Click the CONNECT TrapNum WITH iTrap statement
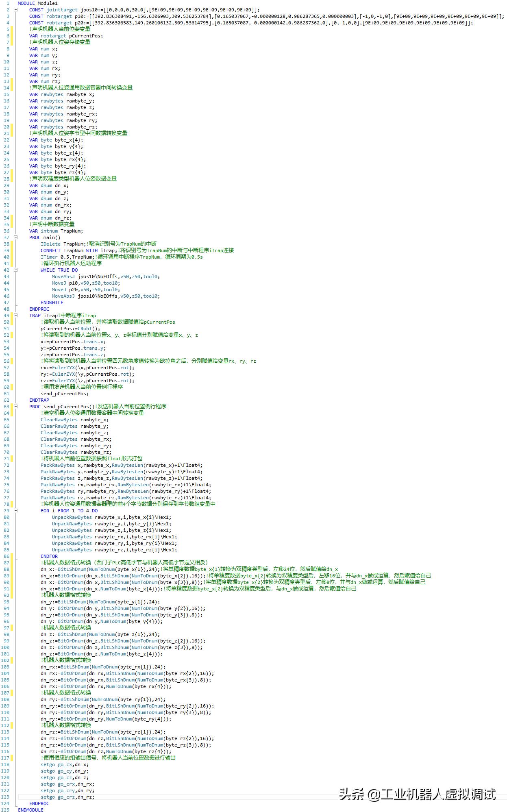 point(79,250)
